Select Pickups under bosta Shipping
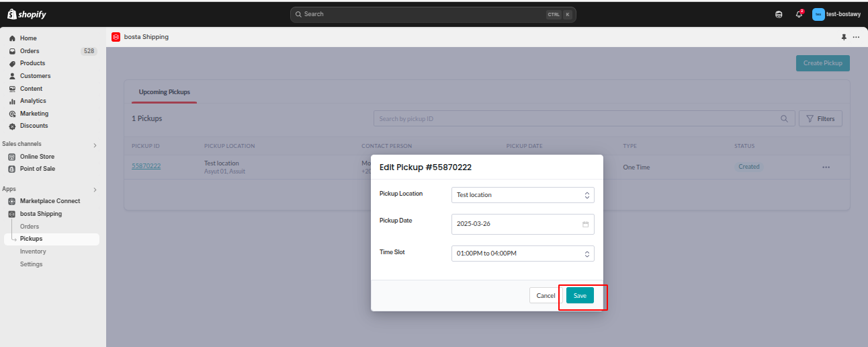The height and width of the screenshot is (347, 868). (52, 239)
